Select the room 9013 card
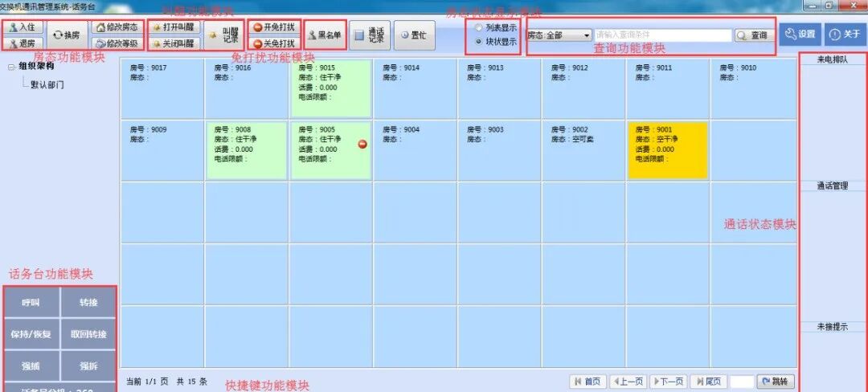 tap(499, 88)
